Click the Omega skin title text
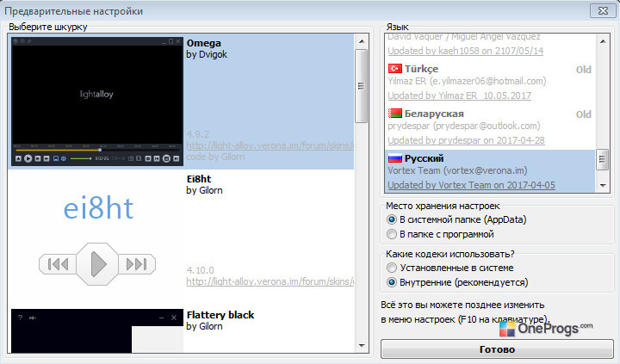This screenshot has width=620, height=364. coord(203,43)
